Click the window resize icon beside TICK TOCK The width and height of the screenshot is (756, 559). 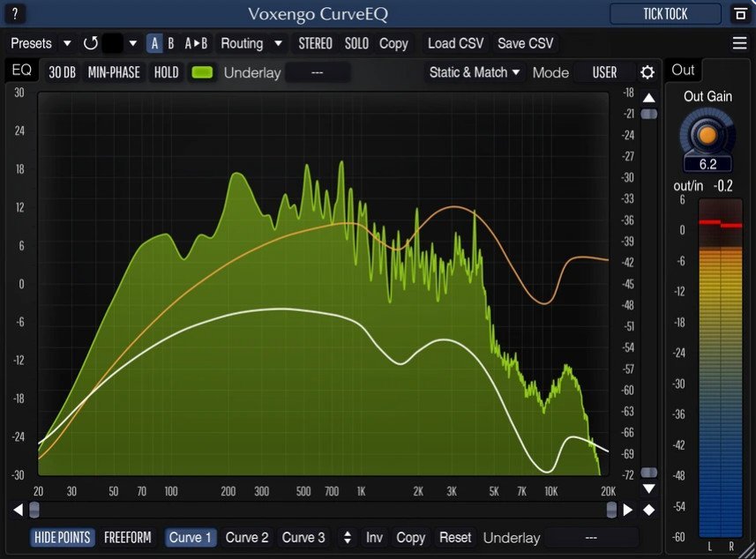[x=739, y=14]
